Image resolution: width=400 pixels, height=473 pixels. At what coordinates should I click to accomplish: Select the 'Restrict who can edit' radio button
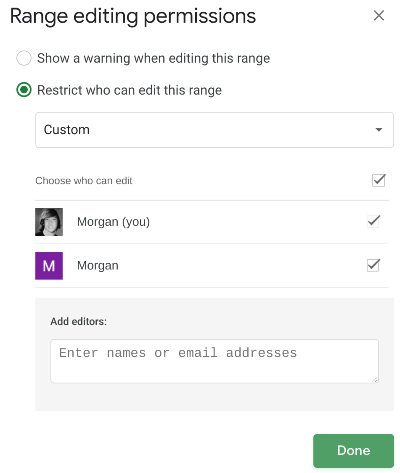tap(24, 90)
